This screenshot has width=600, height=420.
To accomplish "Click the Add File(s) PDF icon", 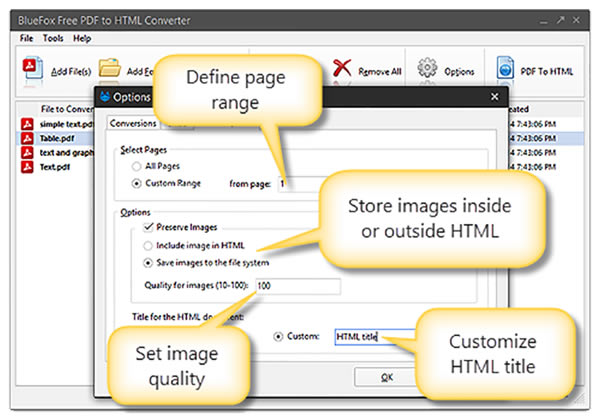I will coord(31,70).
